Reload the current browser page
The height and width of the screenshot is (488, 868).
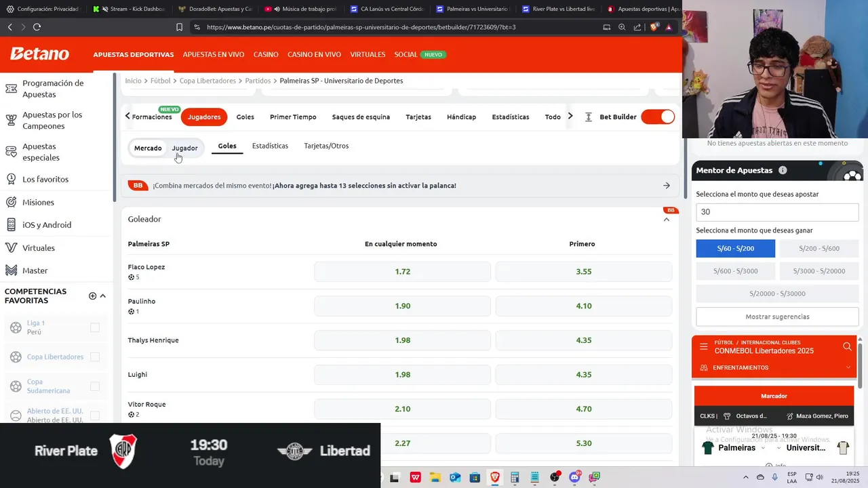(x=37, y=27)
